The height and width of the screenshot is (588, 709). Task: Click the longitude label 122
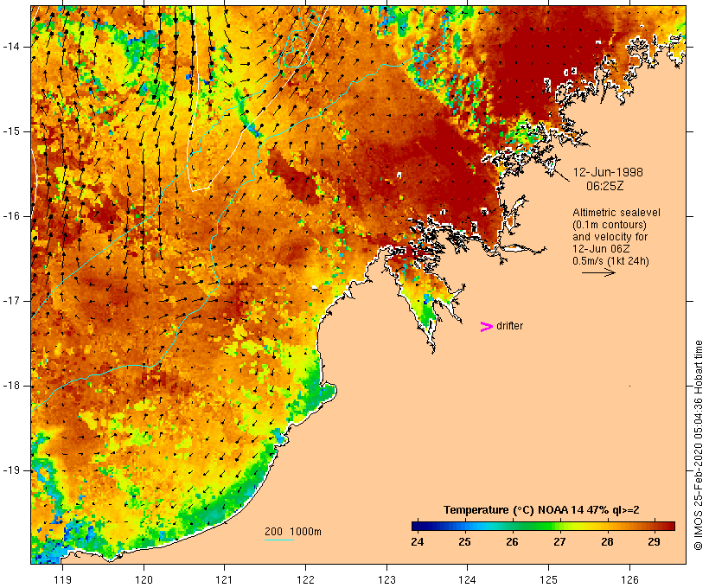pos(306,579)
